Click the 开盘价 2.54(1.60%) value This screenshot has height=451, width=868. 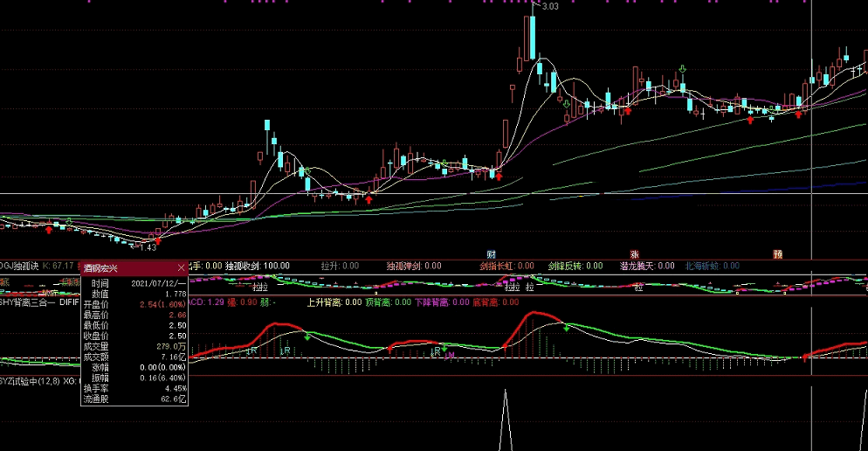click(x=162, y=304)
